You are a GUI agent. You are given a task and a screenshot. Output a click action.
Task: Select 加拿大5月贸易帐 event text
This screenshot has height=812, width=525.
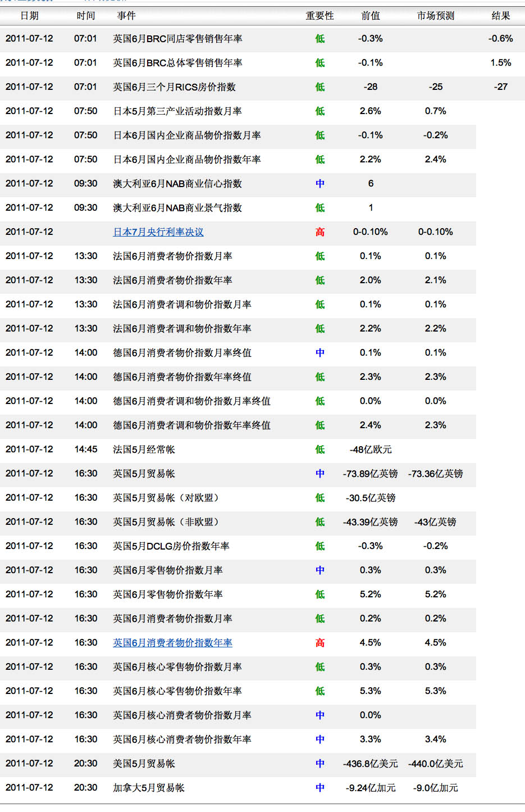pyautogui.click(x=149, y=788)
